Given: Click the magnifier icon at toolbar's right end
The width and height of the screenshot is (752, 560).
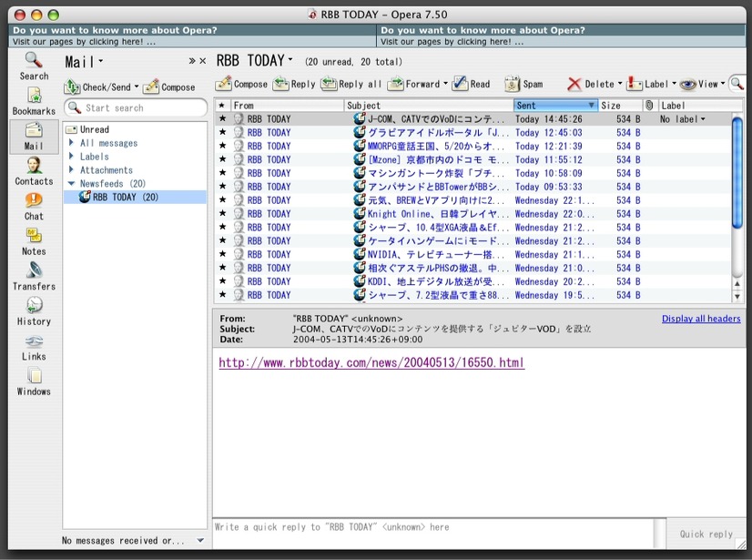Looking at the screenshot, I should click(737, 84).
